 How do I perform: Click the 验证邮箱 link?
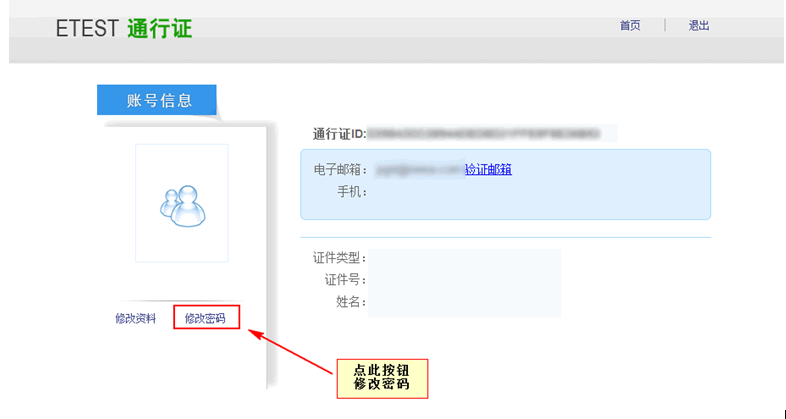tap(488, 170)
